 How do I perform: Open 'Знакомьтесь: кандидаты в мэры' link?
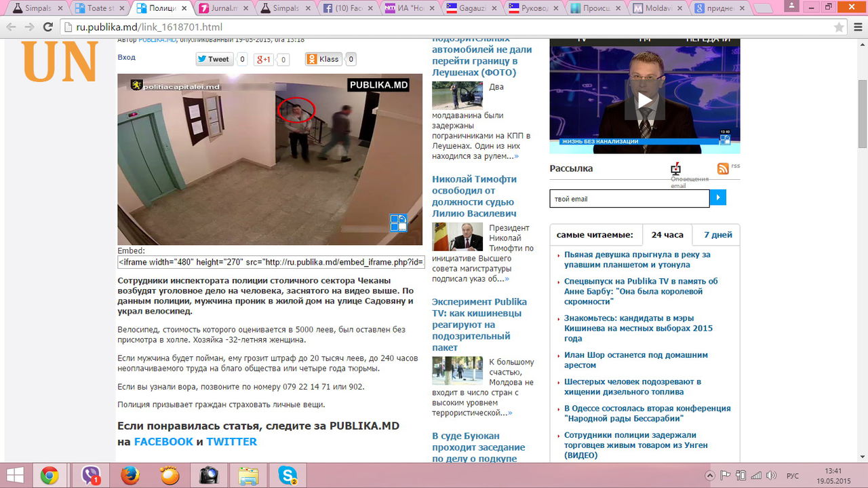tap(638, 328)
